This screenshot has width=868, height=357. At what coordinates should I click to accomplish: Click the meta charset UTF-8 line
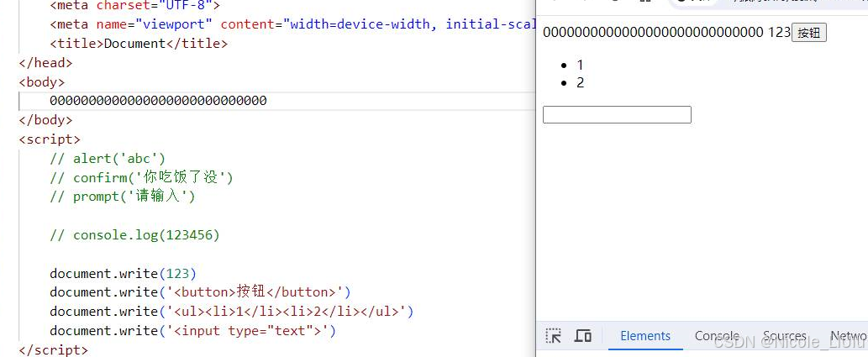pyautogui.click(x=134, y=6)
